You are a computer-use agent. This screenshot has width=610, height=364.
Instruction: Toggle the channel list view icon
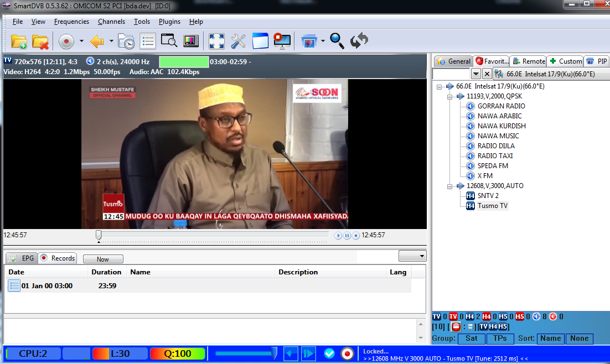coord(148,41)
